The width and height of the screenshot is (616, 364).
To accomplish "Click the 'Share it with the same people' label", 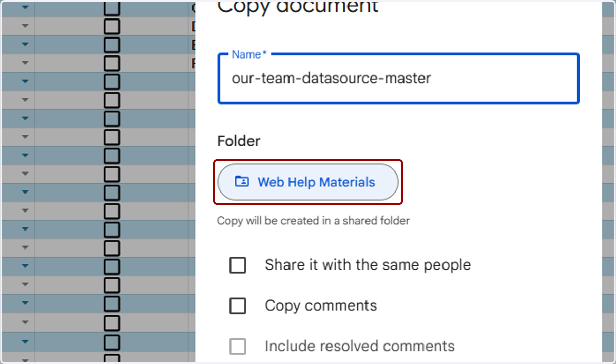I will click(x=368, y=265).
